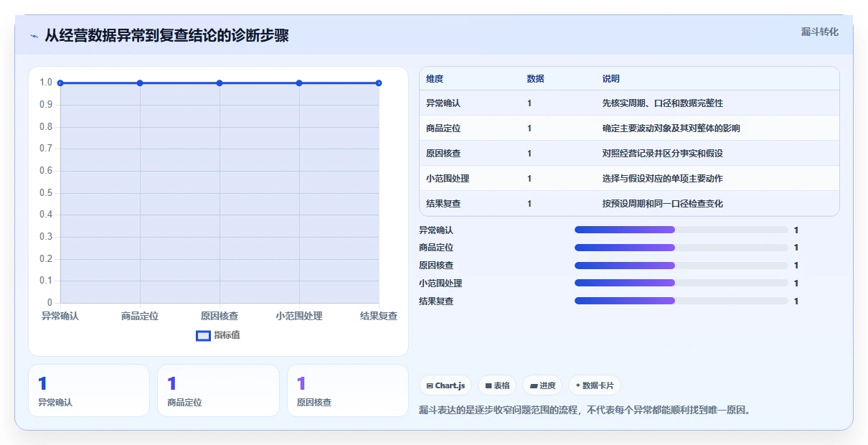The image size is (868, 445).
Task: Open the 异常确认 data card
Action: click(89, 390)
